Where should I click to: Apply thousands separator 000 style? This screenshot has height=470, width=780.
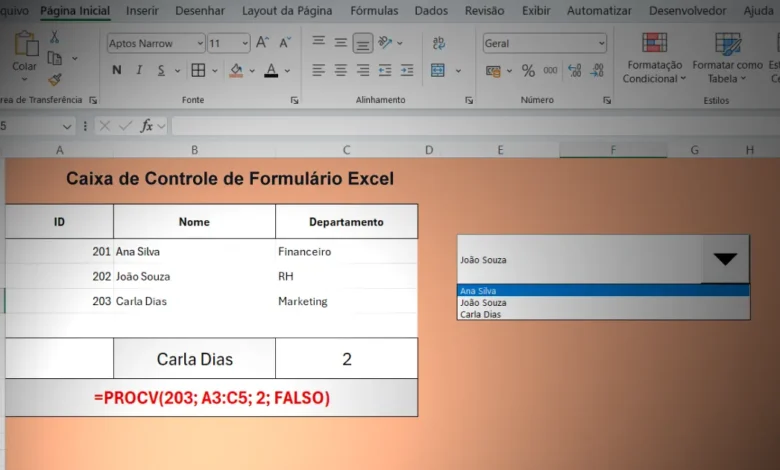coord(550,71)
